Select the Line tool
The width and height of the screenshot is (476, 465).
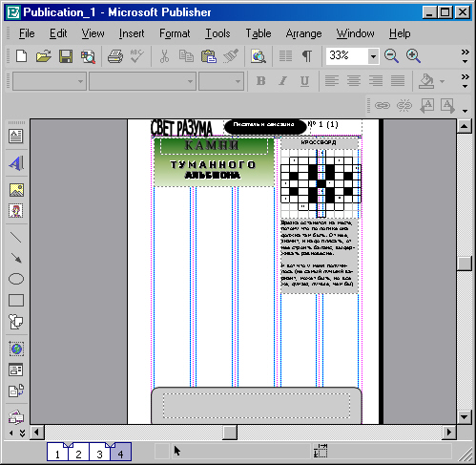(16, 237)
